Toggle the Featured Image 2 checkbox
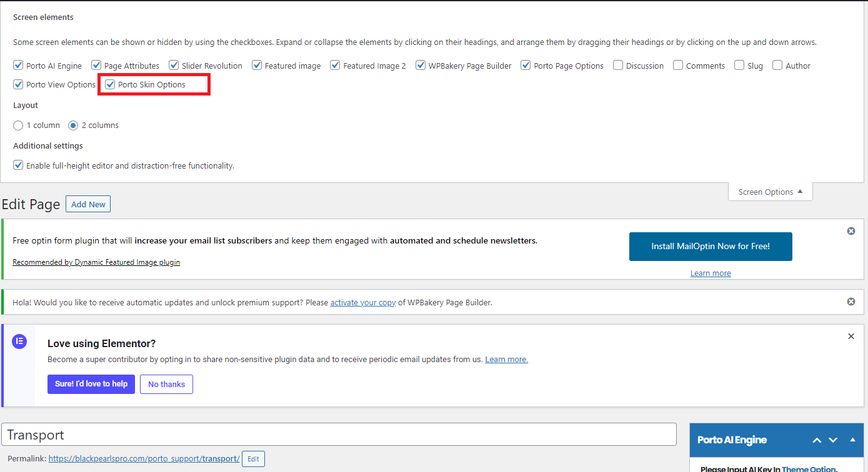868x472 pixels. click(335, 65)
